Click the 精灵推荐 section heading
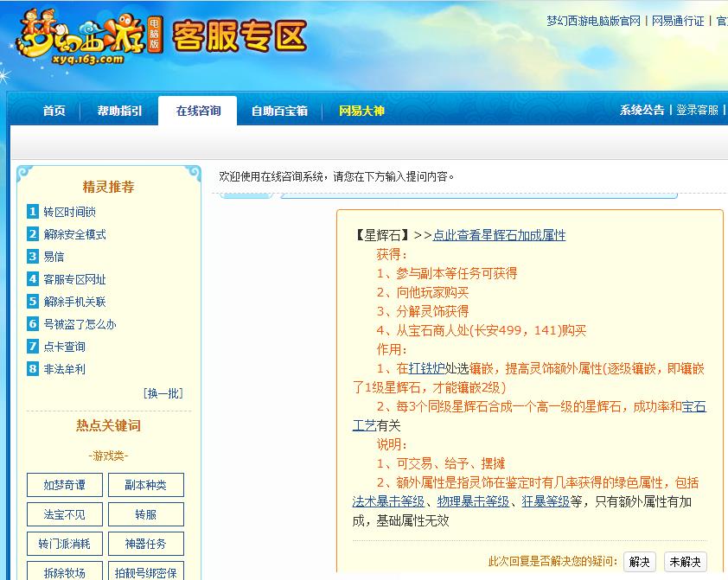The height and width of the screenshot is (580, 728). tap(108, 187)
